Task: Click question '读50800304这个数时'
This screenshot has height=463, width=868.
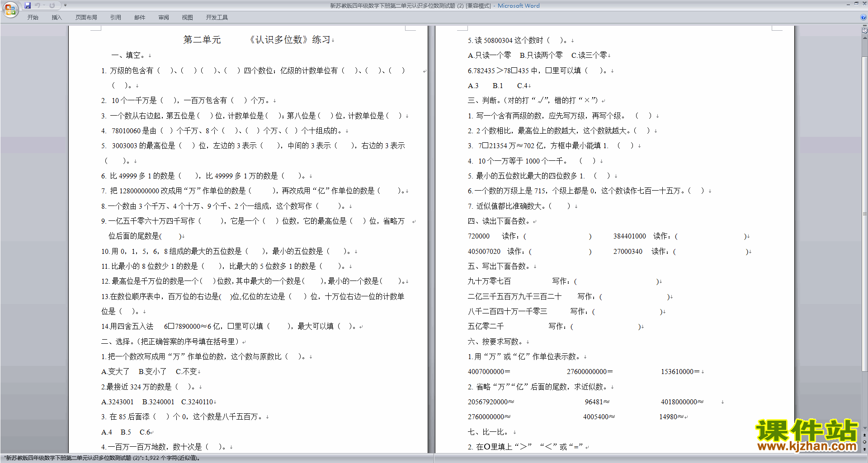Action: [x=518, y=40]
